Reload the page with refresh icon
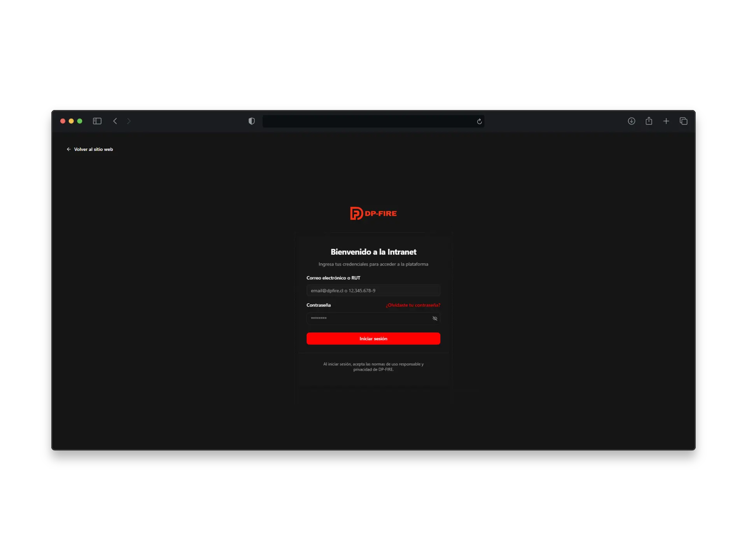747x560 pixels. click(x=479, y=121)
